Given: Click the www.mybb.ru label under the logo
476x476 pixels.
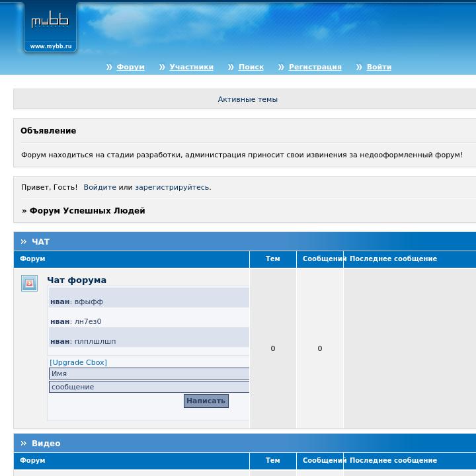Looking at the screenshot, I should 51,46.
